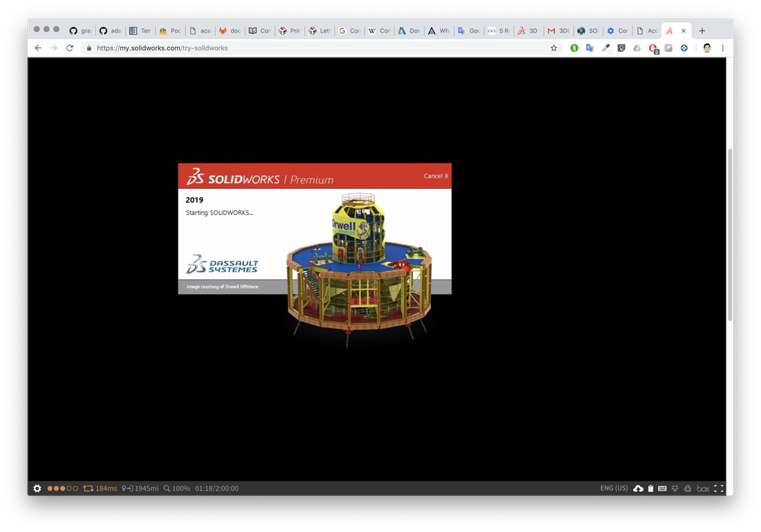Reload the try-solidworks page

click(69, 48)
